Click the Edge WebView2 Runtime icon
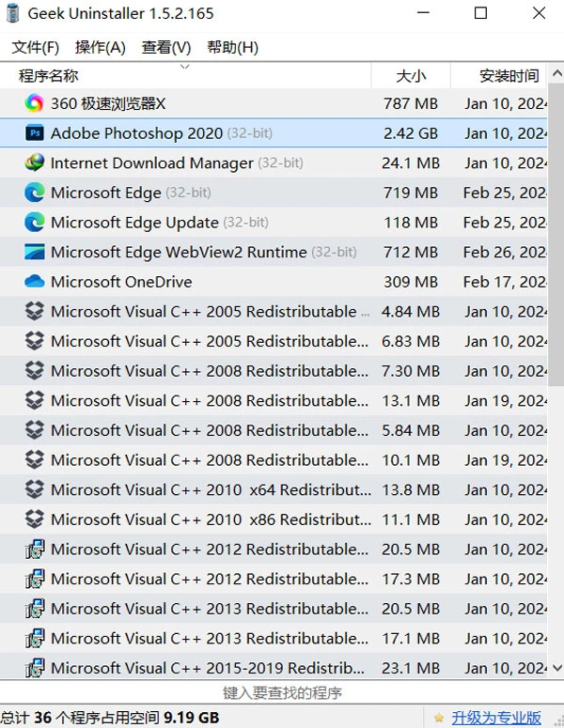The width and height of the screenshot is (564, 728). [x=35, y=252]
